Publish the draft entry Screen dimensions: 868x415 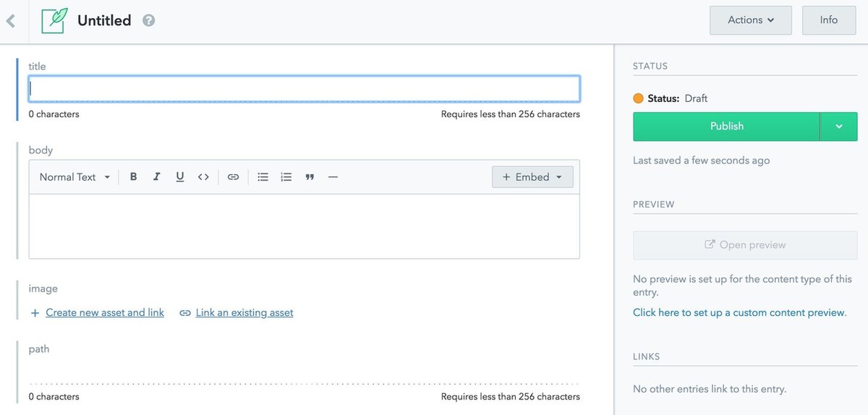(x=726, y=127)
